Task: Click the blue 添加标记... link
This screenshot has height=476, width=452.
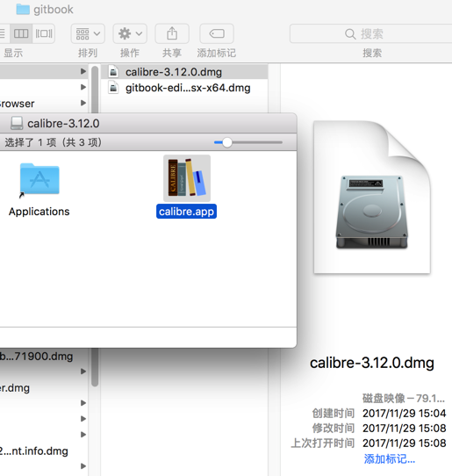Action: (x=390, y=459)
